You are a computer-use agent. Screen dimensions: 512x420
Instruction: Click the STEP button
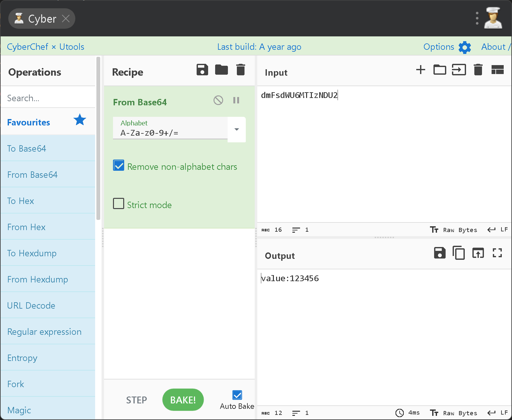pos(137,400)
